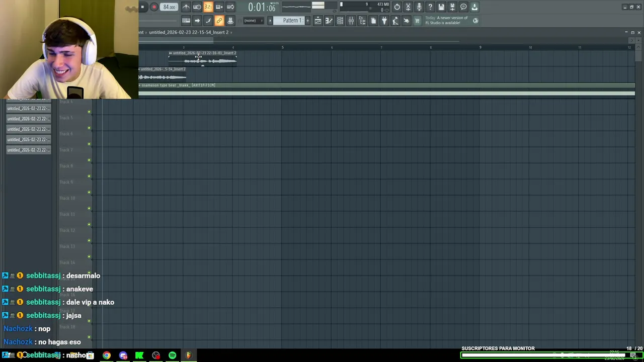Click bar 5 on the playlist ruler
Screen dimensions: 644x362
tap(282, 47)
